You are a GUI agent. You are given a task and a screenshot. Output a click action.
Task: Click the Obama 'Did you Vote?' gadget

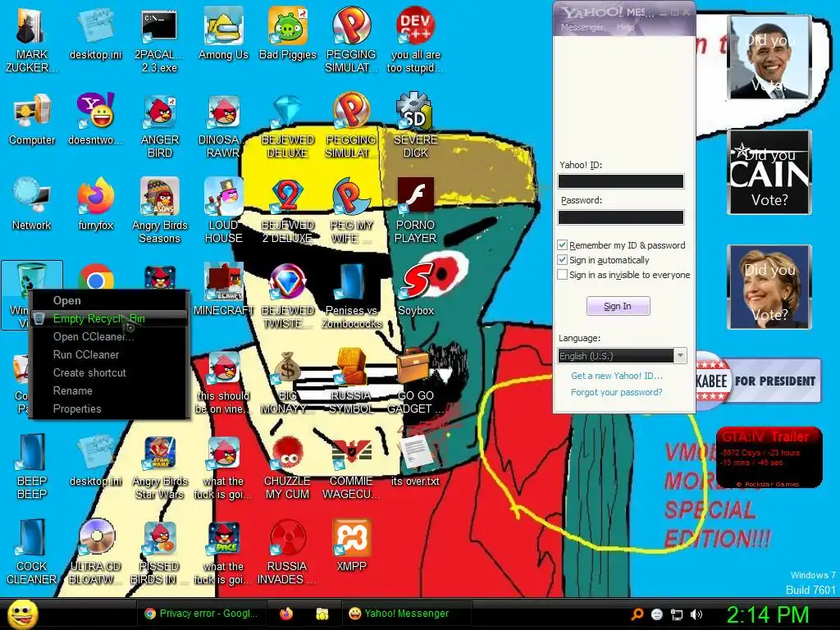click(769, 57)
